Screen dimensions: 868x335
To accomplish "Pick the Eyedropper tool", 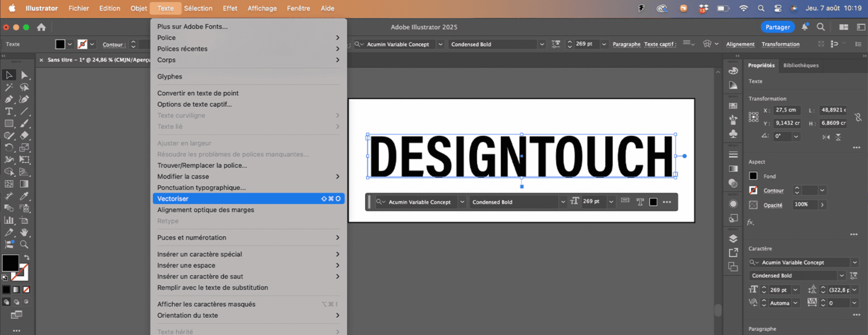I will click(24, 196).
